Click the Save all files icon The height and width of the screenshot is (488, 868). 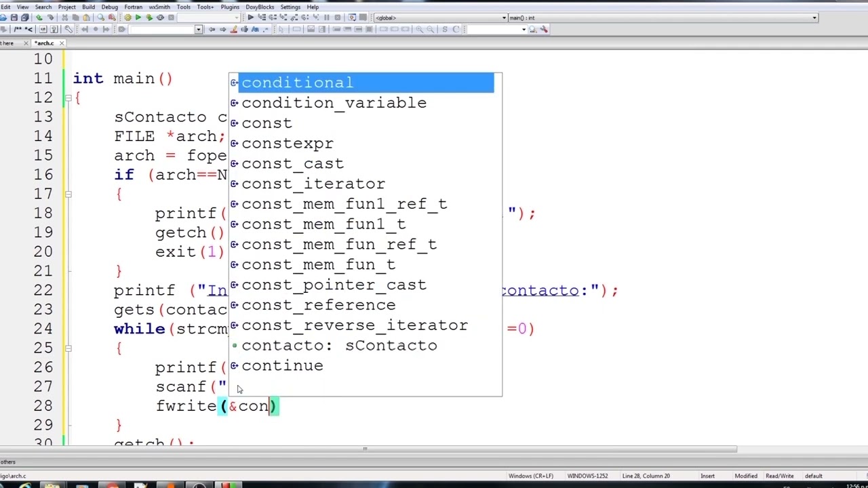point(25,17)
